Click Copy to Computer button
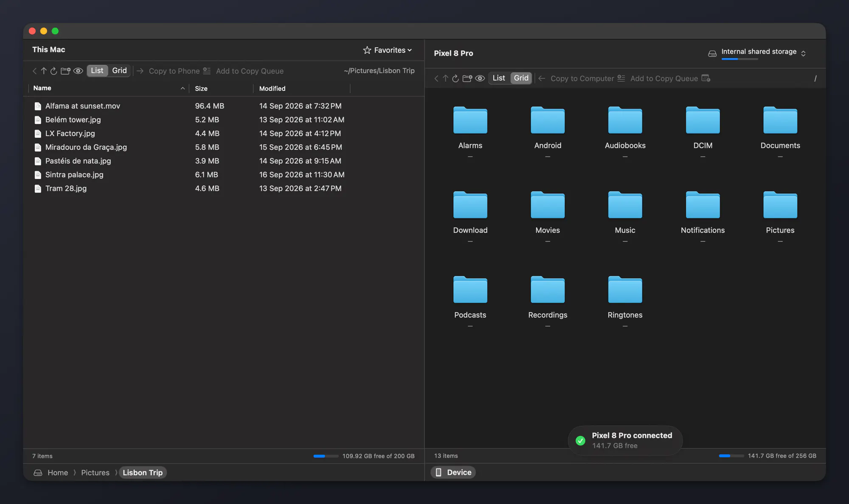This screenshot has height=504, width=849. pyautogui.click(x=576, y=78)
